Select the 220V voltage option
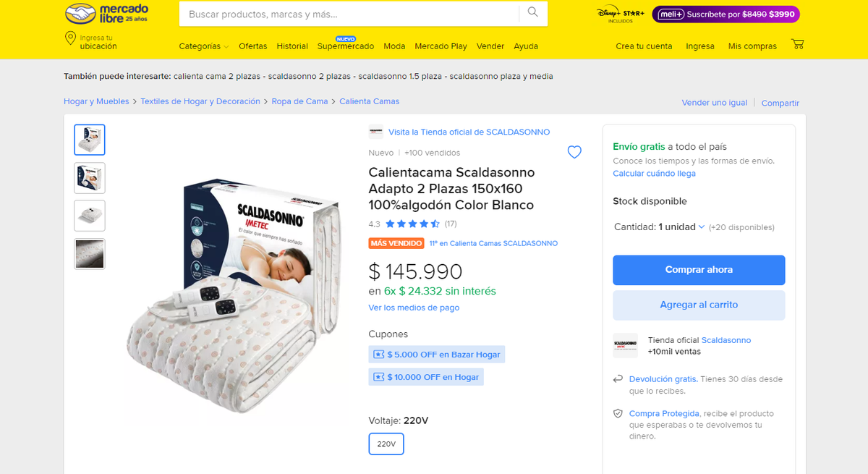 (386, 444)
